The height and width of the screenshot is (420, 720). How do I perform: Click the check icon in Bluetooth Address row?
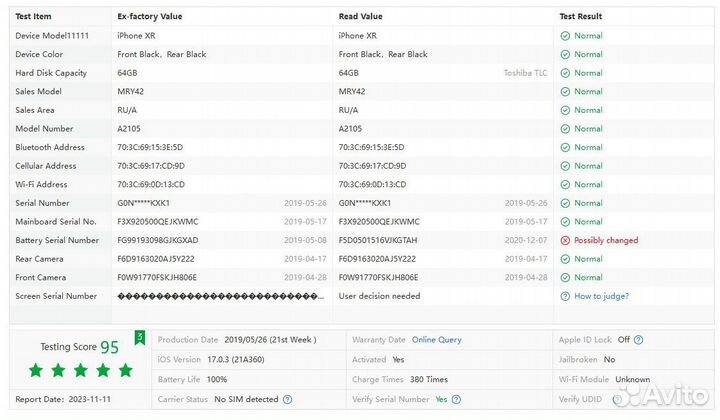click(565, 147)
